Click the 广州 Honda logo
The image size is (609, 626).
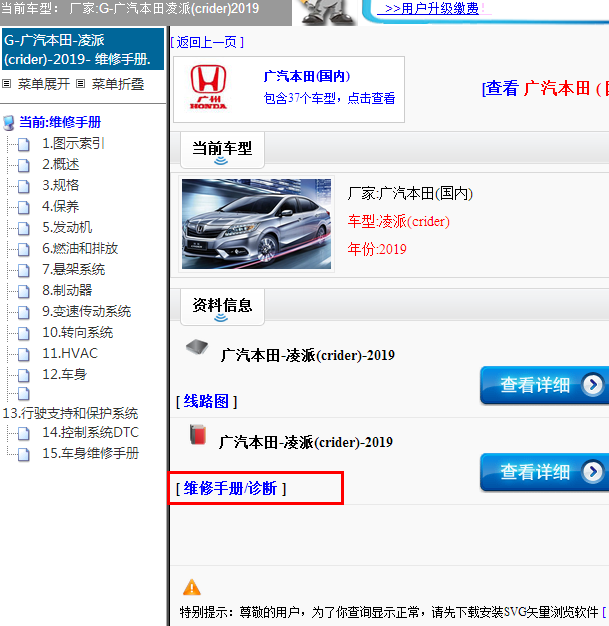coord(208,87)
